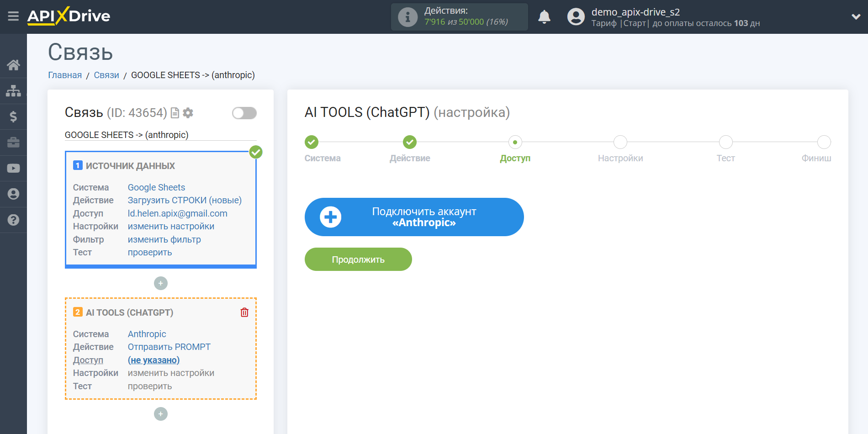This screenshot has width=868, height=434.
Task: Go to the Главная breadcrumb
Action: click(x=65, y=75)
